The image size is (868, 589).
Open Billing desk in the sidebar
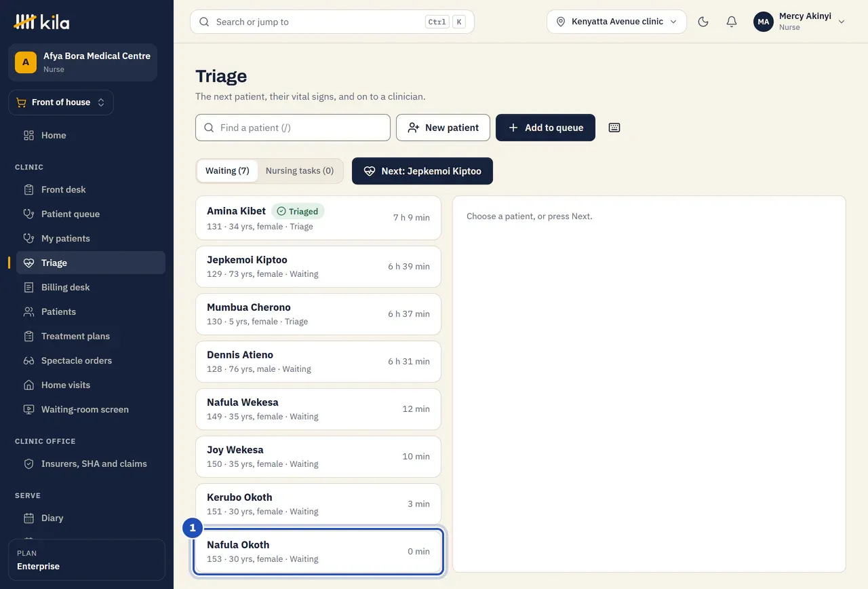pyautogui.click(x=90, y=287)
